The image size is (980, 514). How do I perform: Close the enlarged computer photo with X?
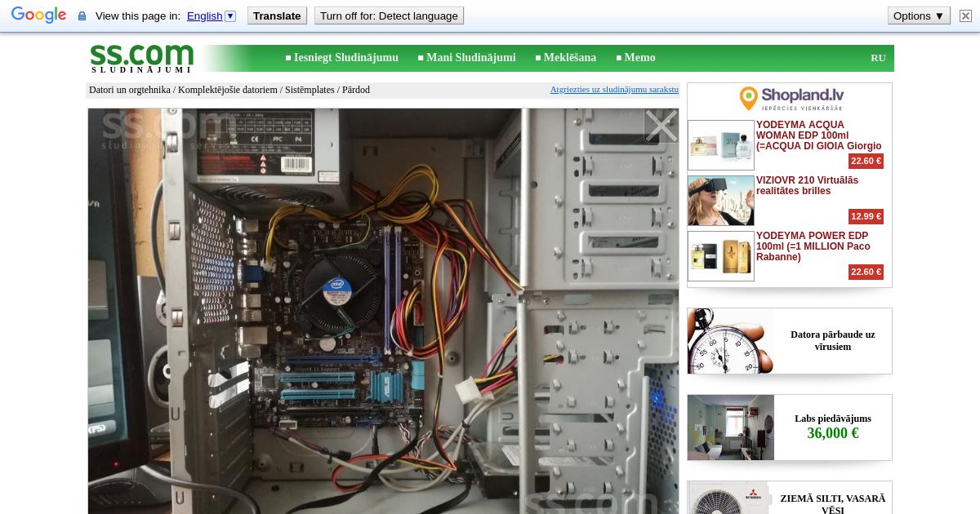tap(661, 126)
